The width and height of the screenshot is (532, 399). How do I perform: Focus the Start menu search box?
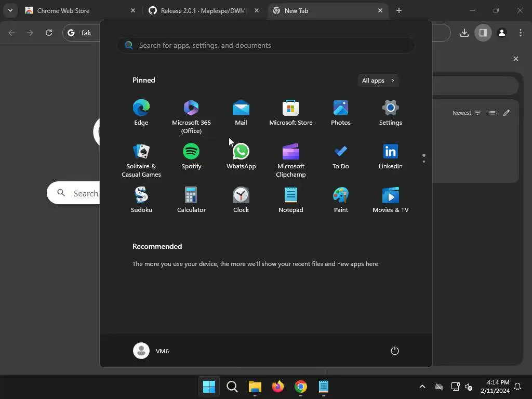click(x=266, y=45)
